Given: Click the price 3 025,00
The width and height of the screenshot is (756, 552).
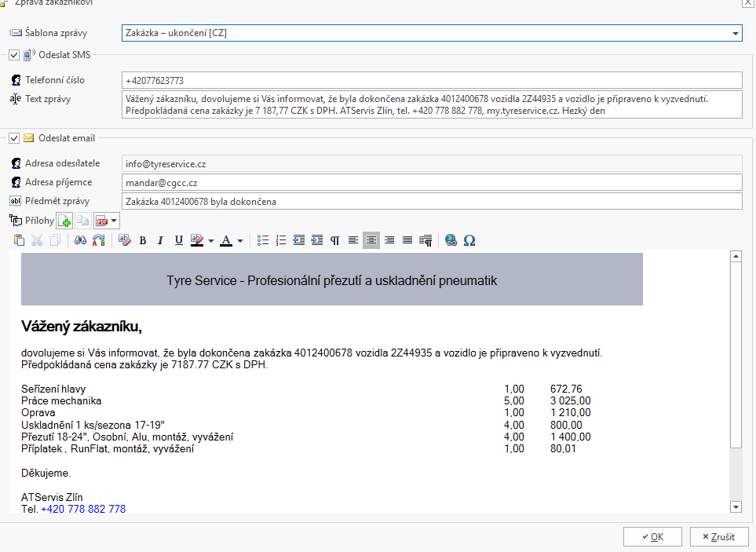Looking at the screenshot, I should [571, 401].
